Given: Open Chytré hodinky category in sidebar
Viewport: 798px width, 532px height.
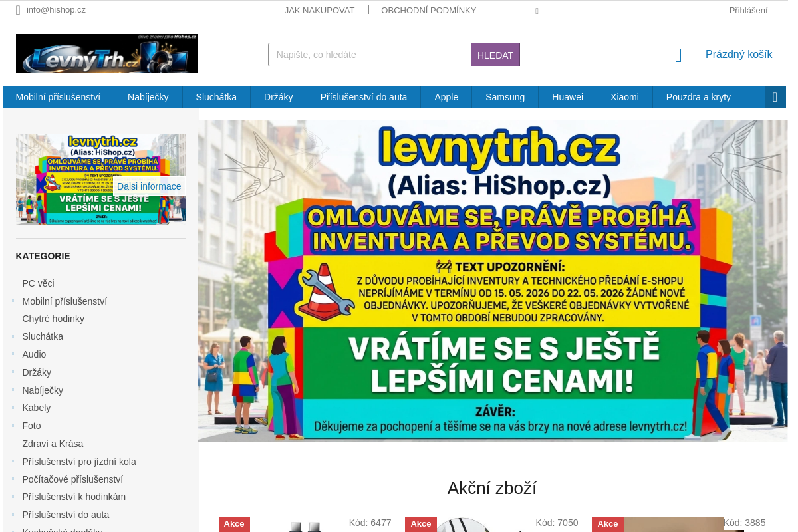Looking at the screenshot, I should [x=53, y=319].
